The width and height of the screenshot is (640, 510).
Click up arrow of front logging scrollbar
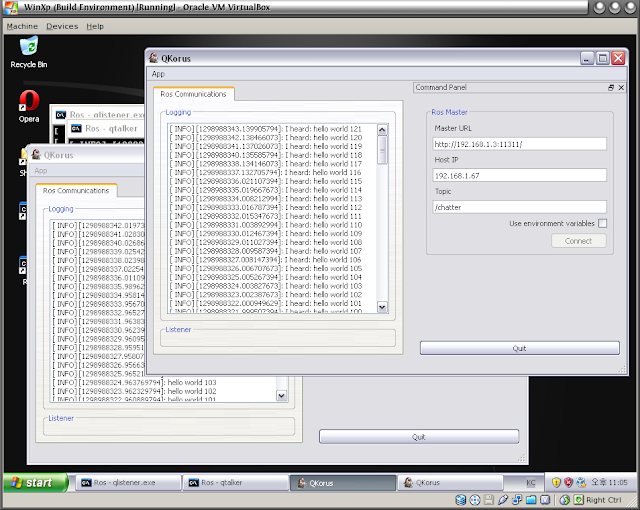[382, 130]
